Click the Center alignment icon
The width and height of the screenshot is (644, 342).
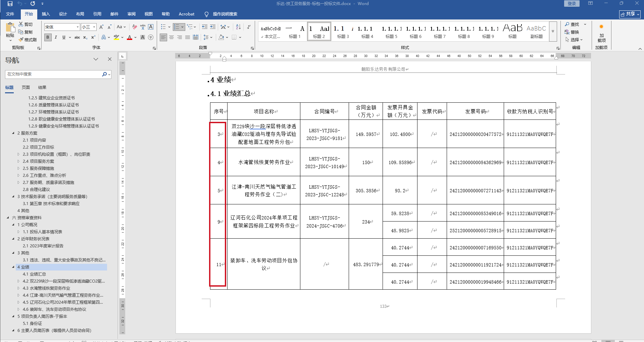click(x=171, y=37)
